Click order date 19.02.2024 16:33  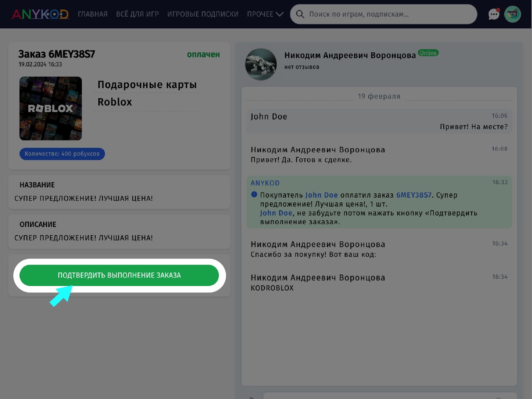click(x=40, y=64)
